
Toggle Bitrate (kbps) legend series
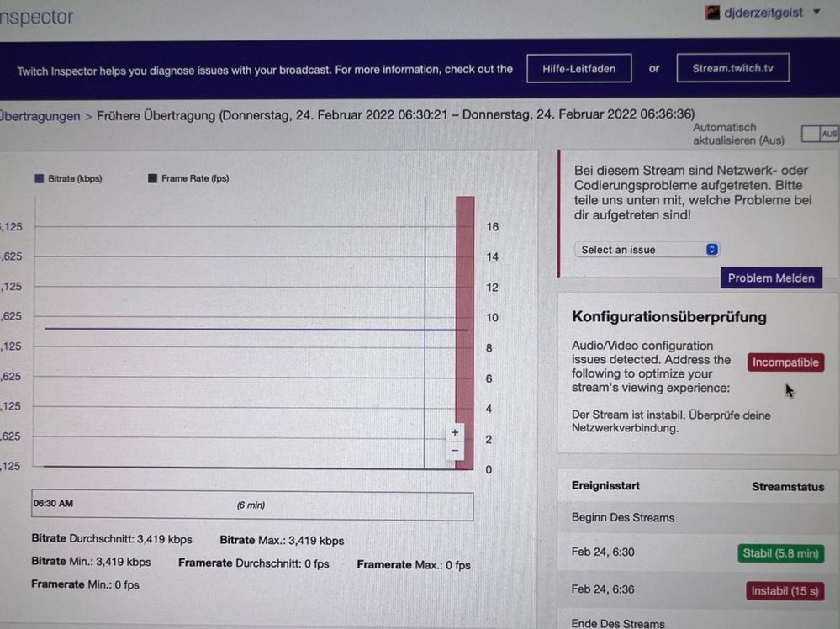tap(68, 178)
